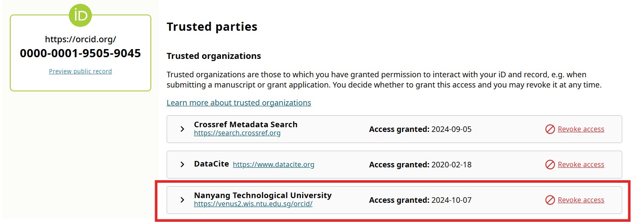Screen dimensions: 644x222
Task: Revoke access for Nanyang Technological University
Action: 581,200
